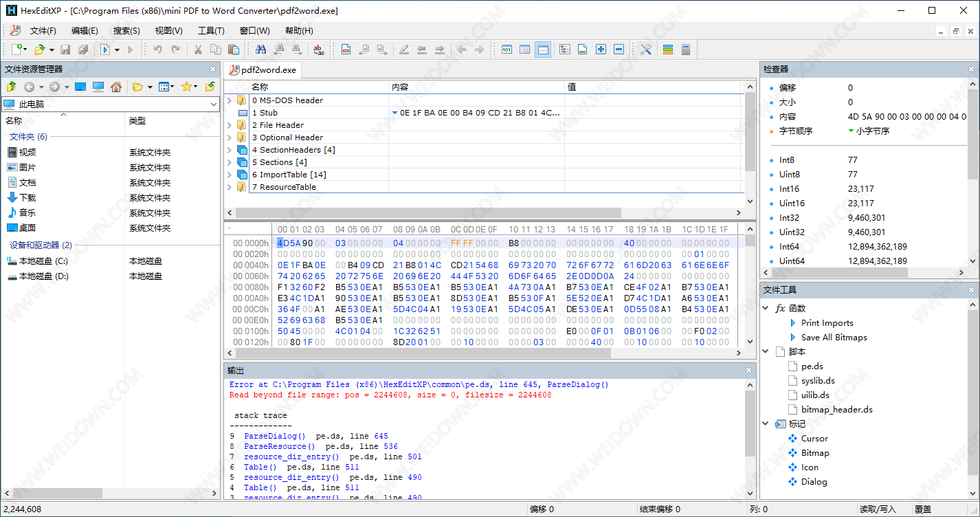
Task: Open the 帮助(H) menu
Action: (299, 31)
